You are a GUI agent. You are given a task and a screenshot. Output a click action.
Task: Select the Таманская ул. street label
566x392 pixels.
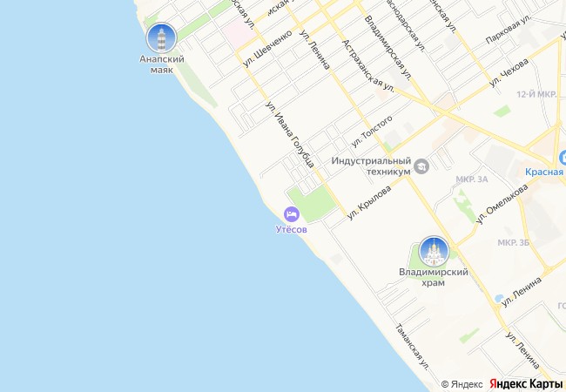(412, 347)
